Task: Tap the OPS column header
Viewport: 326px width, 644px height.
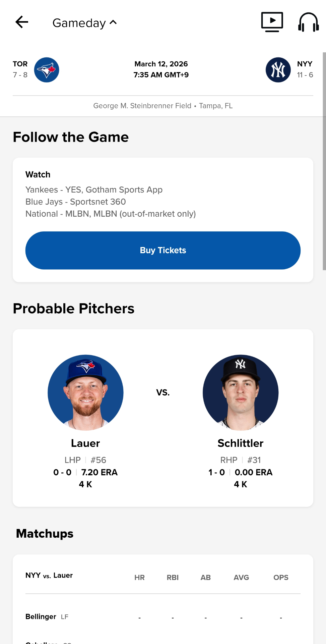Action: (281, 577)
